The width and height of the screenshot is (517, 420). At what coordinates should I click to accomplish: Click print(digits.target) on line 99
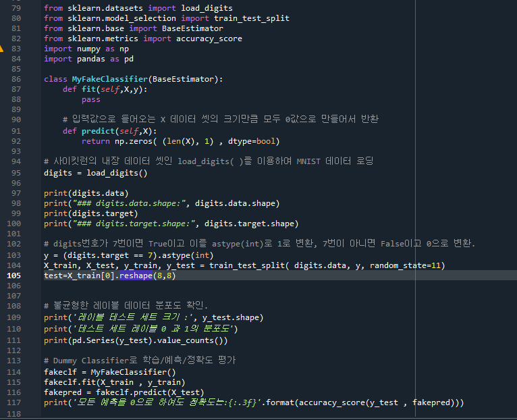[91, 214]
